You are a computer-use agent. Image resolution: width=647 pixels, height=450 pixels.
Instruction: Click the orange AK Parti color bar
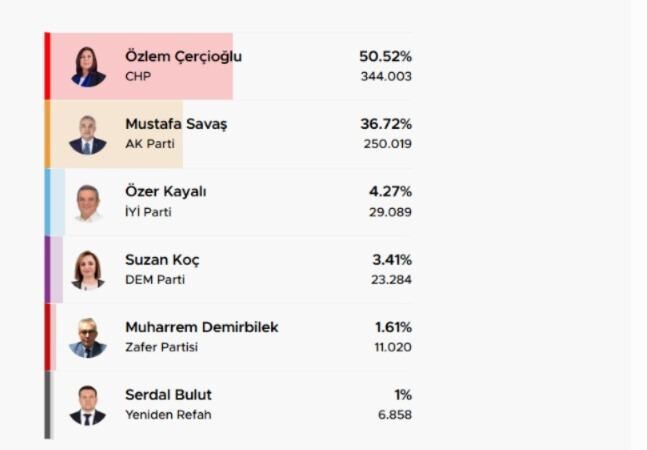(x=47, y=134)
